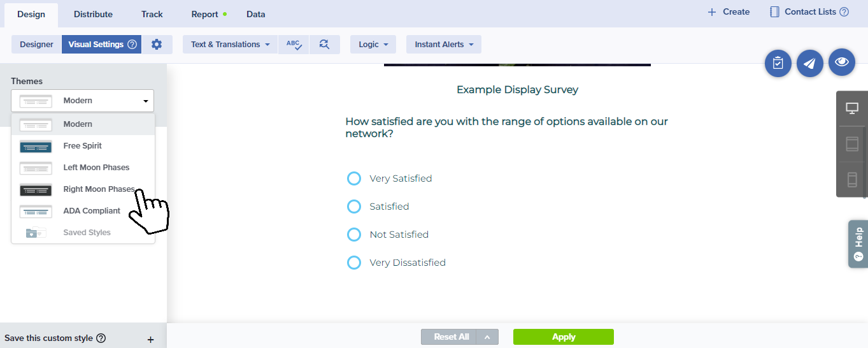Choose the Free Spirit theme
Screen dimensions: 868x348
(x=82, y=146)
